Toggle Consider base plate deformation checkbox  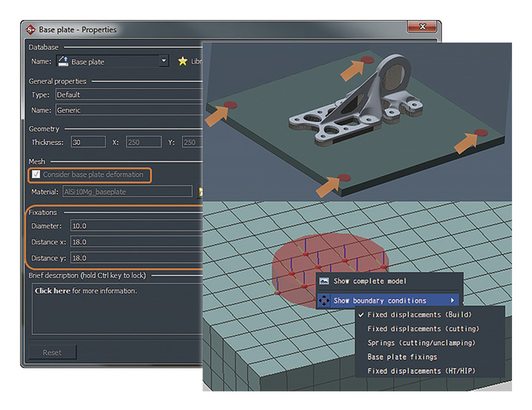36,175
